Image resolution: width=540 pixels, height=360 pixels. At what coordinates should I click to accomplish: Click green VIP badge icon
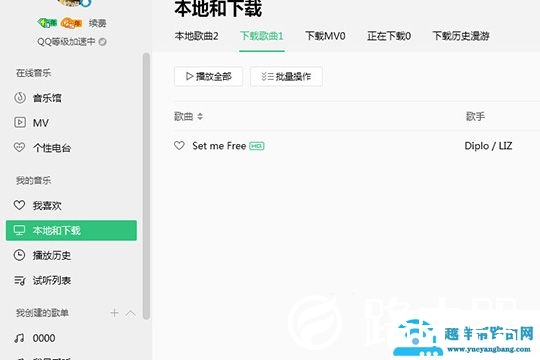pos(47,23)
